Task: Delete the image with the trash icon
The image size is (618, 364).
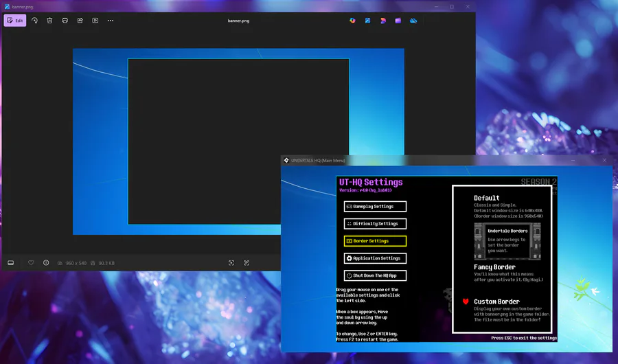Action: click(x=49, y=21)
